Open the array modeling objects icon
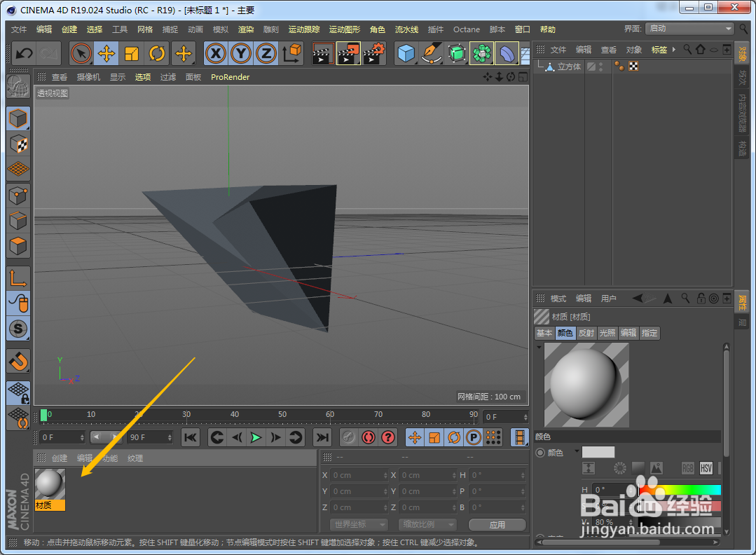The height and width of the screenshot is (555, 756). coord(481,53)
